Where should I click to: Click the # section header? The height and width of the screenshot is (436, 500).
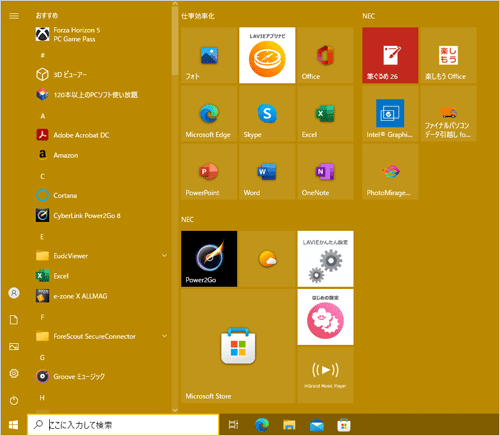(42, 55)
